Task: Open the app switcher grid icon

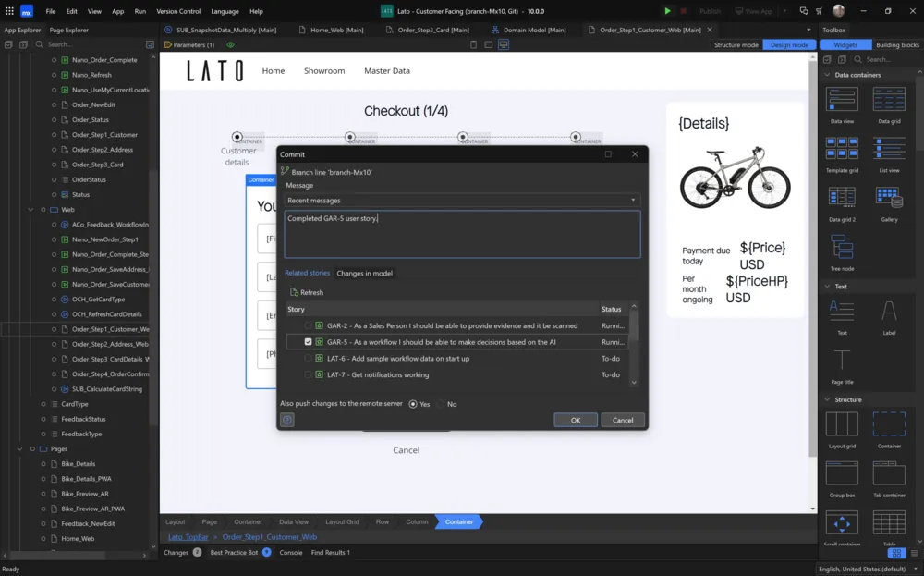Action: coord(9,11)
